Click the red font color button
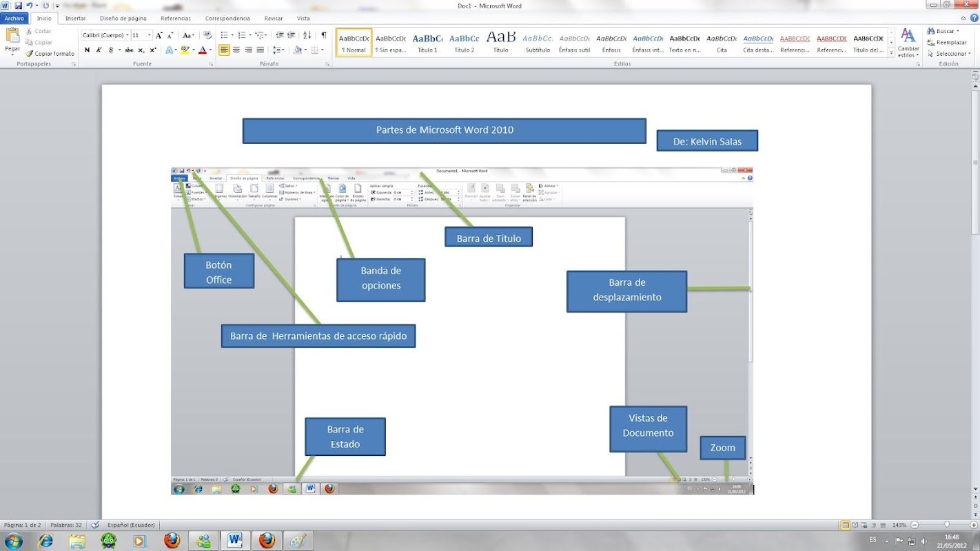Image resolution: width=980 pixels, height=551 pixels. coord(203,50)
